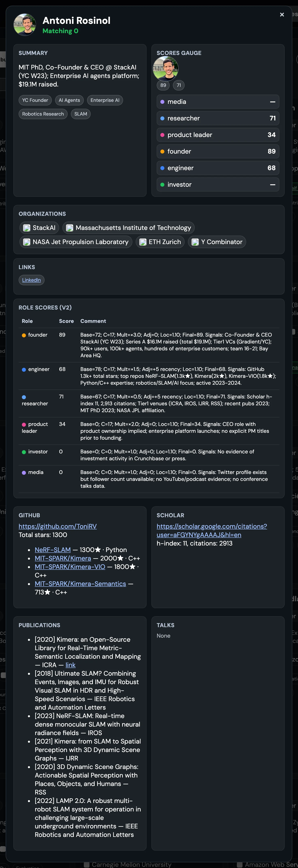Open the github.com/ToniRV link
This screenshot has height=868, width=298.
(x=58, y=526)
